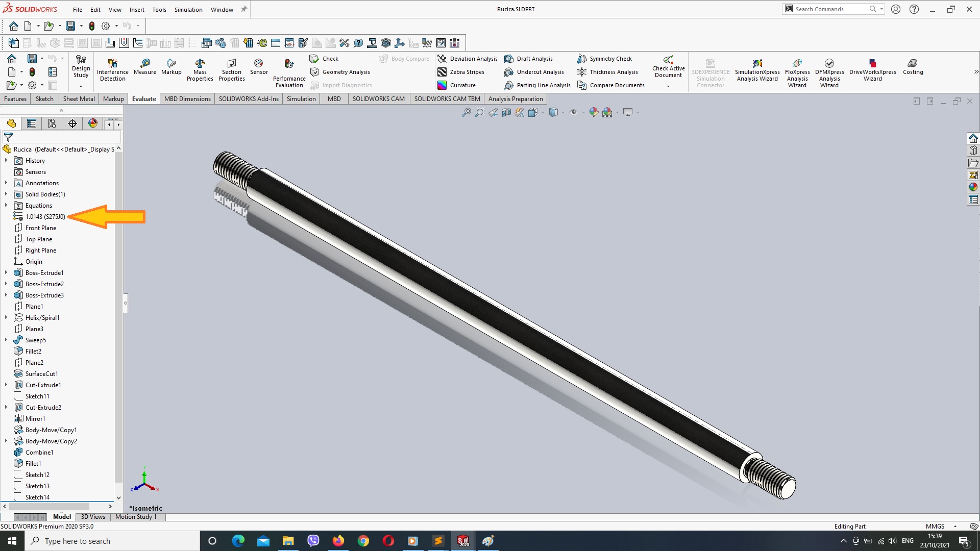Click the taskbar search box
Image resolution: width=980 pixels, height=551 pixels.
click(112, 541)
